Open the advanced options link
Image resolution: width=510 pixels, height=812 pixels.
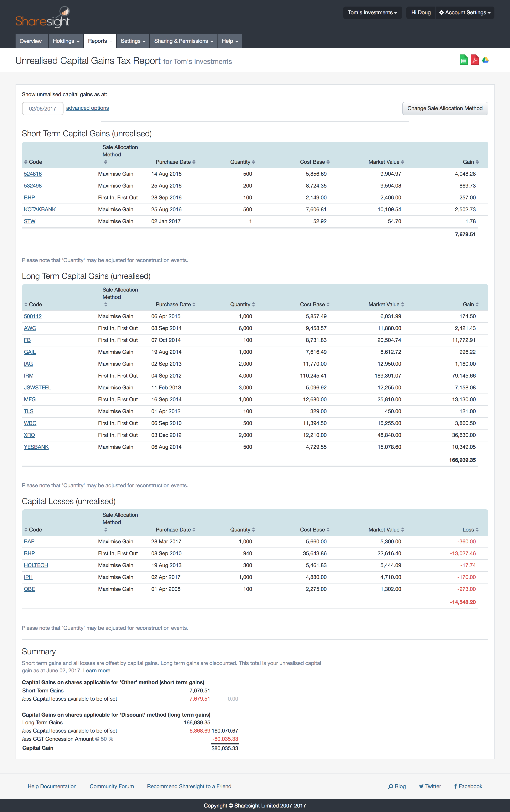(x=87, y=108)
